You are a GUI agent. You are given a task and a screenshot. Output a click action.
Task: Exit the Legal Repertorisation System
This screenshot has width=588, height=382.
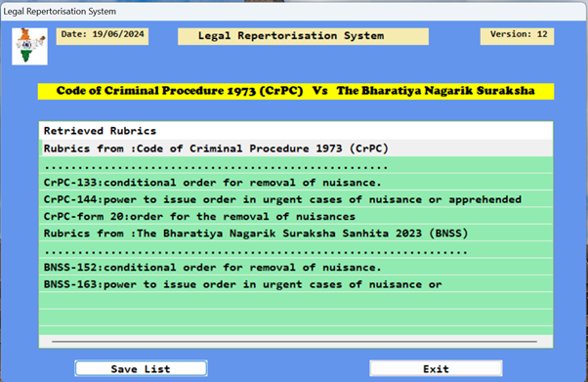pyautogui.click(x=436, y=368)
